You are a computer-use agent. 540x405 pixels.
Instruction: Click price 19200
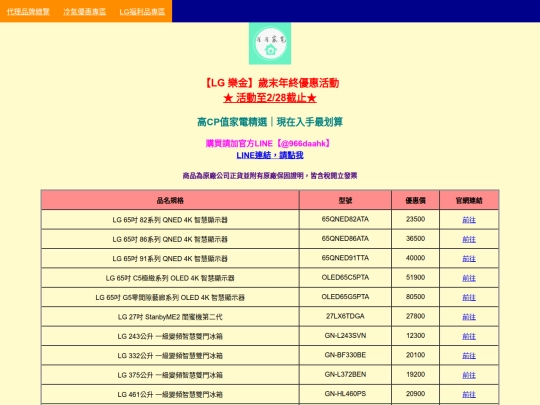pyautogui.click(x=415, y=374)
